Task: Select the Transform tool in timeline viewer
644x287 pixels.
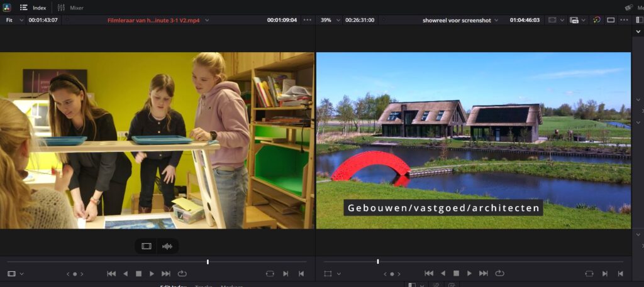Action: [x=328, y=273]
